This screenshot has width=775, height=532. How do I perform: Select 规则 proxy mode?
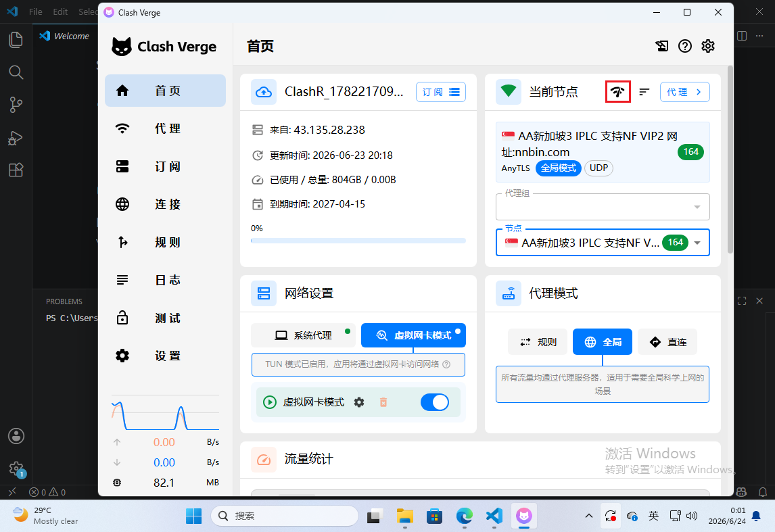537,342
